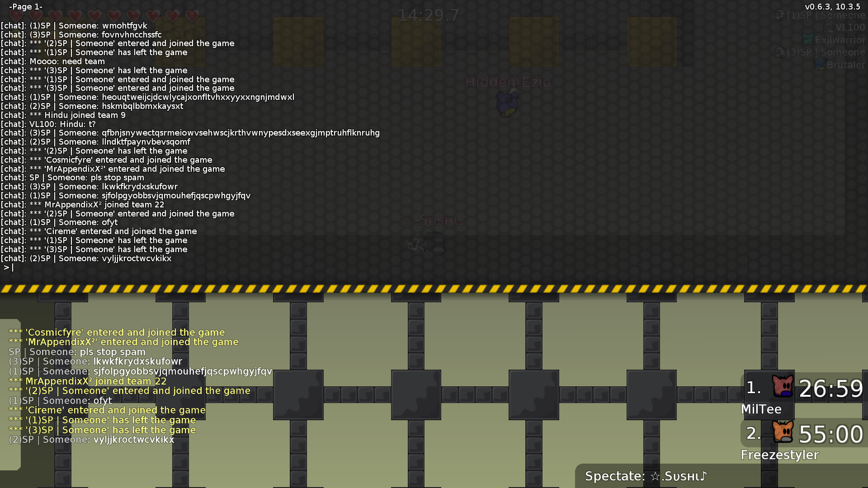Toggle the (3)SP Someone robot tee in player list

[779, 52]
